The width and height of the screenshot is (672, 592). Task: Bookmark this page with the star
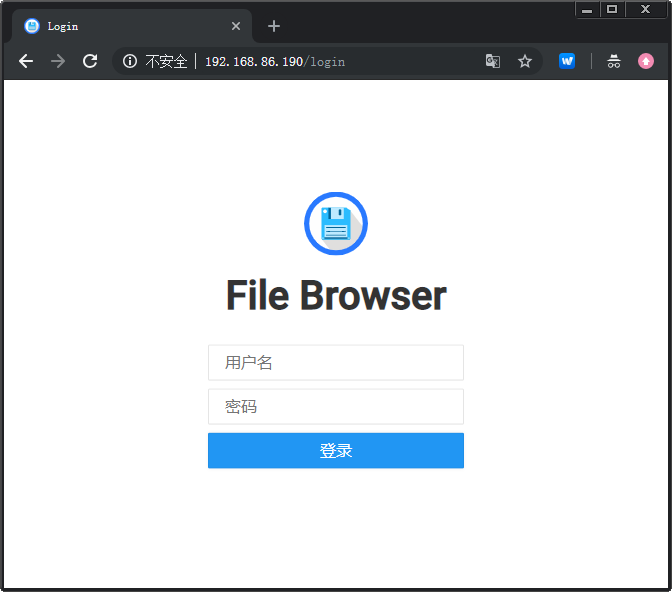[x=525, y=61]
